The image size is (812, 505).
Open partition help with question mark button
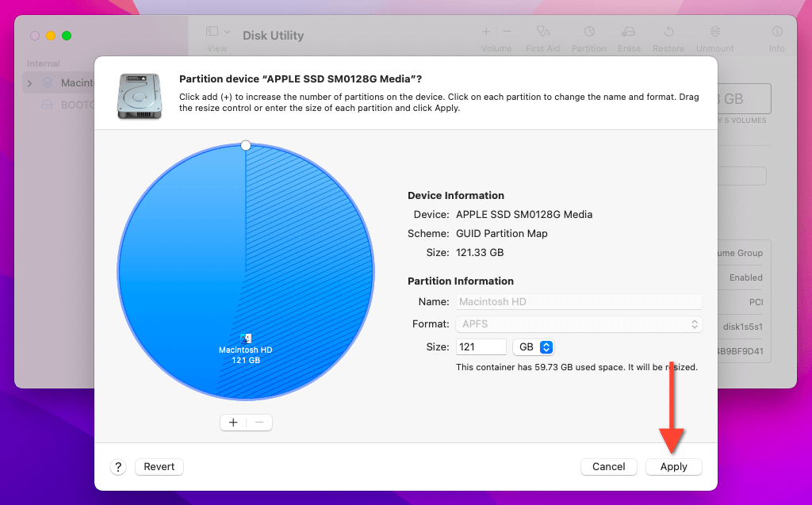tap(118, 467)
